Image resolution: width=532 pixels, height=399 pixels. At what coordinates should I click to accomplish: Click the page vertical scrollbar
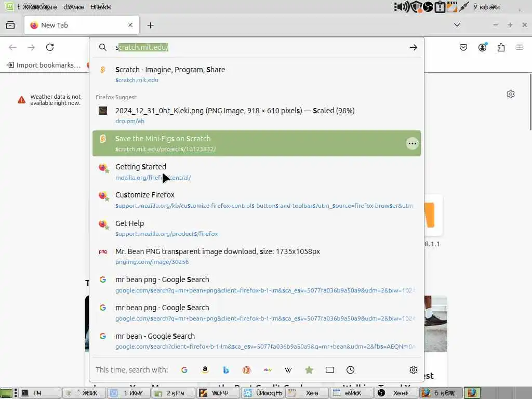pos(530,102)
